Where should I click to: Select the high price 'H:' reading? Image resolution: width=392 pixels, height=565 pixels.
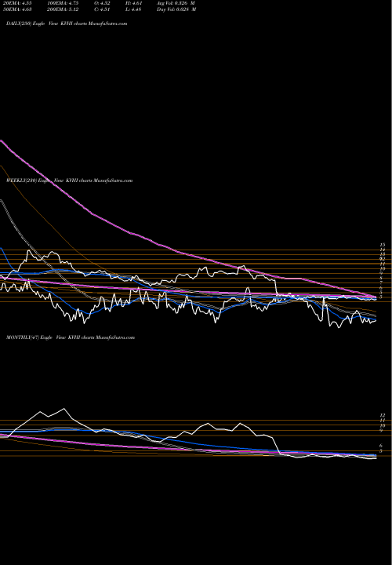pyautogui.click(x=133, y=2)
